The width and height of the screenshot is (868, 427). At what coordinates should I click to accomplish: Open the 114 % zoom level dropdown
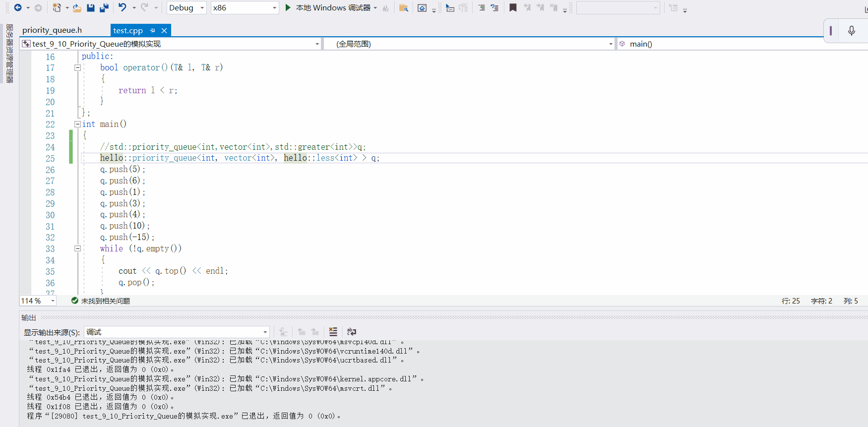pyautogui.click(x=38, y=301)
